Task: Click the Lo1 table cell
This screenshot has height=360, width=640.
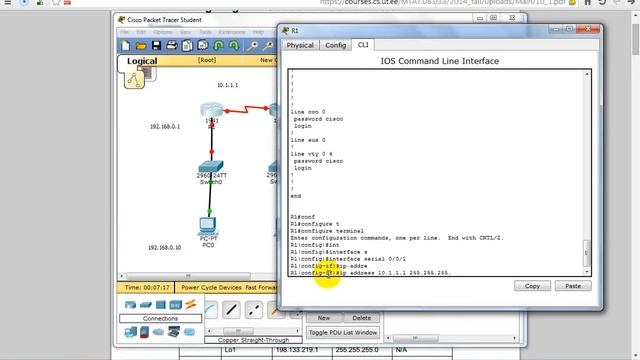Action: tap(230, 350)
